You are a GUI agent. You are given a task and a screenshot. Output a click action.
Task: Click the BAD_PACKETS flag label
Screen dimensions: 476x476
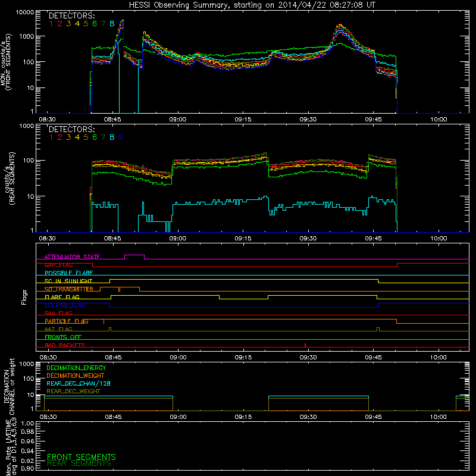coord(65,345)
